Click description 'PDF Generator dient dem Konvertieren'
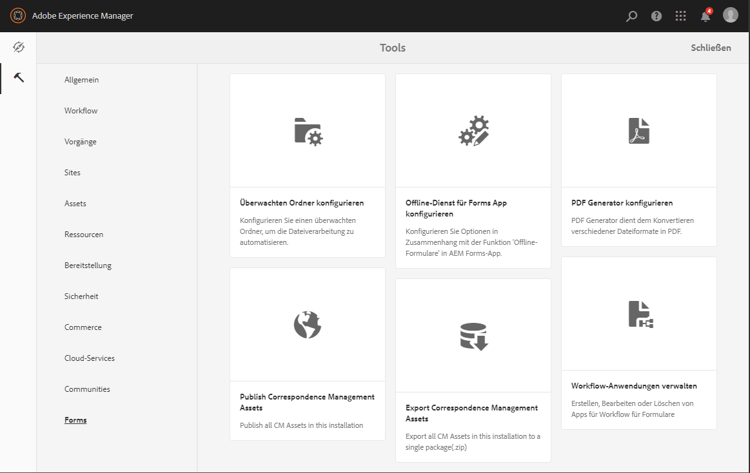The width and height of the screenshot is (750, 473). (x=632, y=226)
